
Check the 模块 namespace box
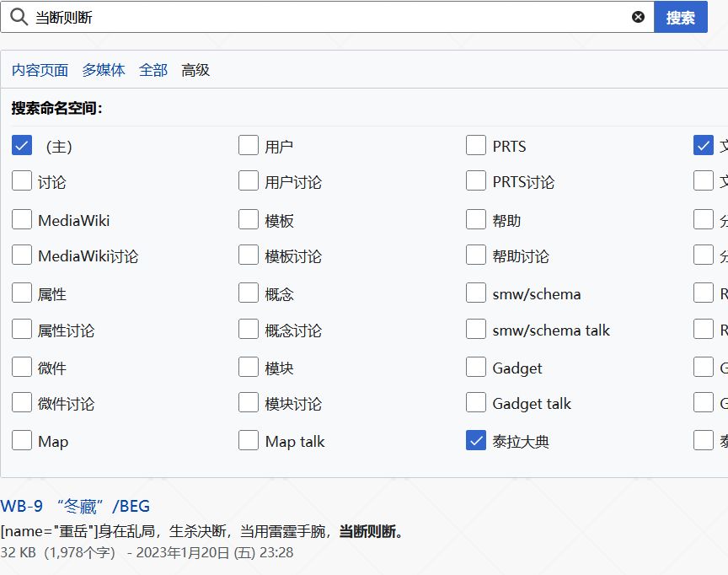pyautogui.click(x=248, y=367)
